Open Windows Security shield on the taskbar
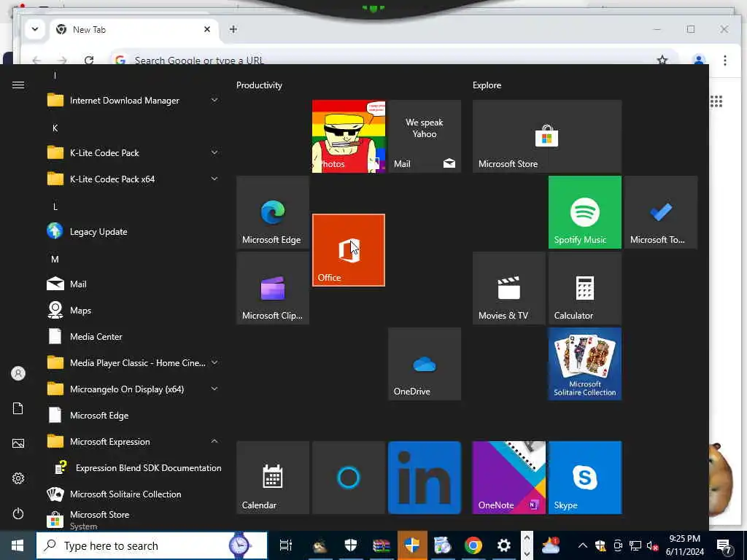 (351, 545)
